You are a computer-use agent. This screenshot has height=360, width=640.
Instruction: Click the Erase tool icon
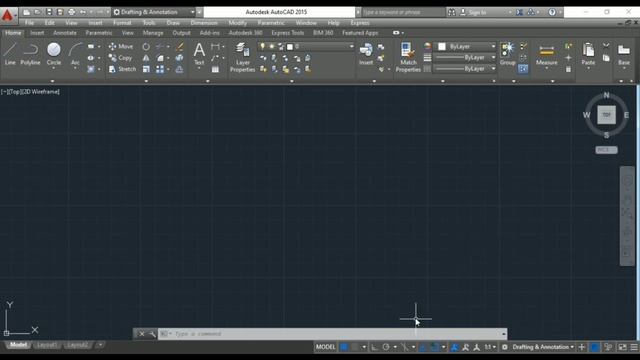[179, 47]
